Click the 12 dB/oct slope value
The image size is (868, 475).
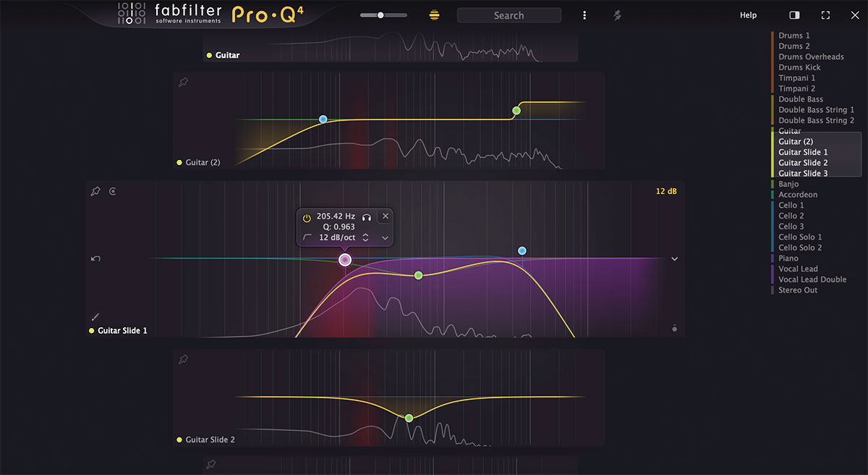point(336,237)
